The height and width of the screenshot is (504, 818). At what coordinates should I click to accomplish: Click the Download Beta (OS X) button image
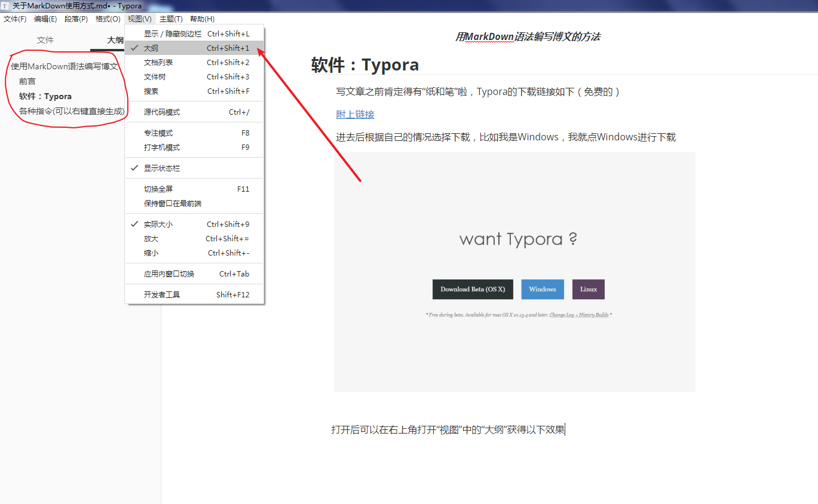[x=473, y=289]
